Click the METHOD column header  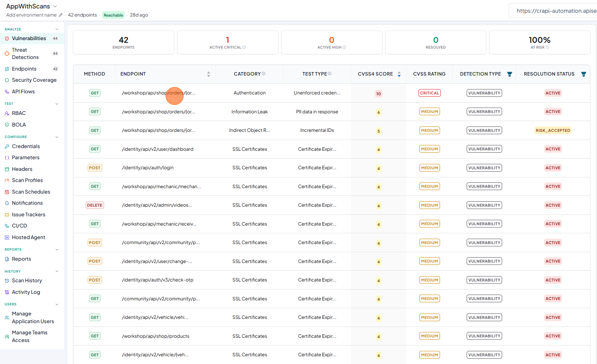(x=94, y=74)
